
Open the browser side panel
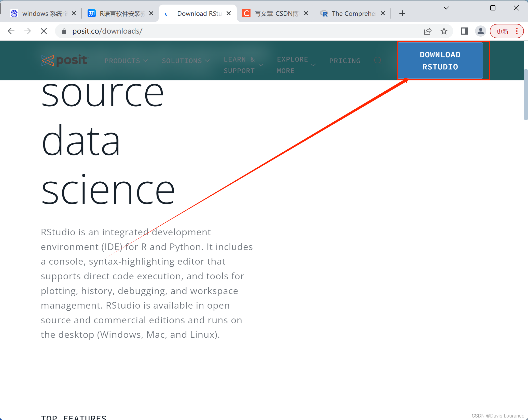pos(464,31)
